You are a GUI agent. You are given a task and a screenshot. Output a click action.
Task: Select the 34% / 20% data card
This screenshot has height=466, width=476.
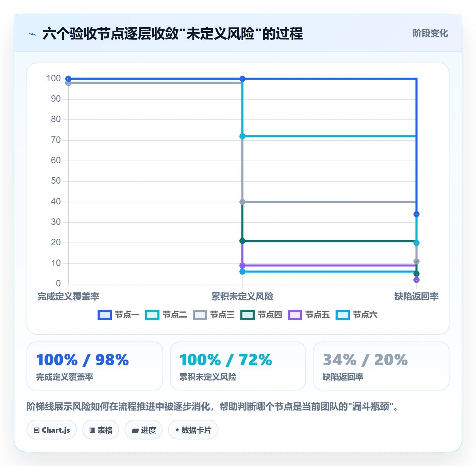[x=381, y=366]
